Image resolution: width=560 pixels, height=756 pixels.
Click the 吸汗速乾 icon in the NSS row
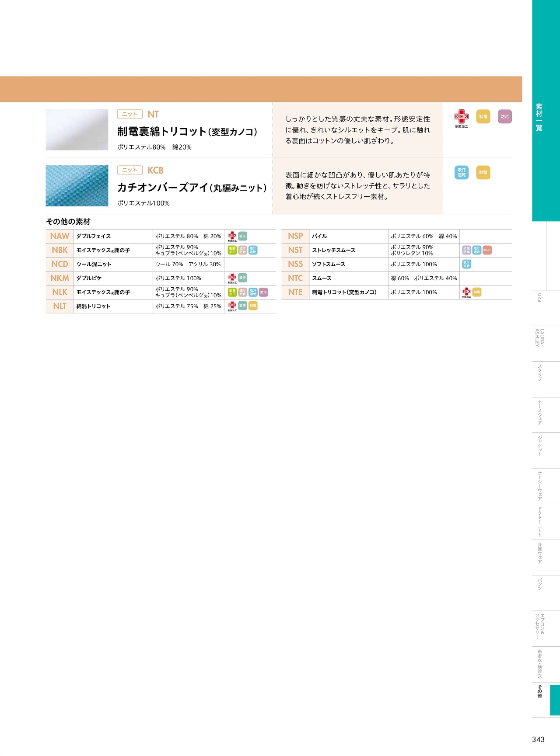point(466,264)
